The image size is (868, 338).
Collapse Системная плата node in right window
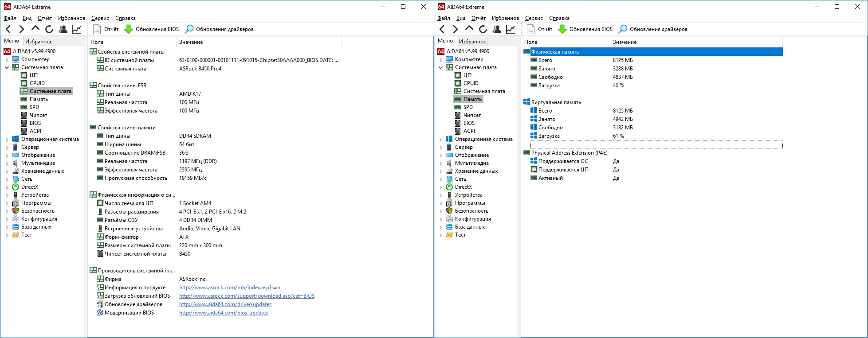click(440, 67)
